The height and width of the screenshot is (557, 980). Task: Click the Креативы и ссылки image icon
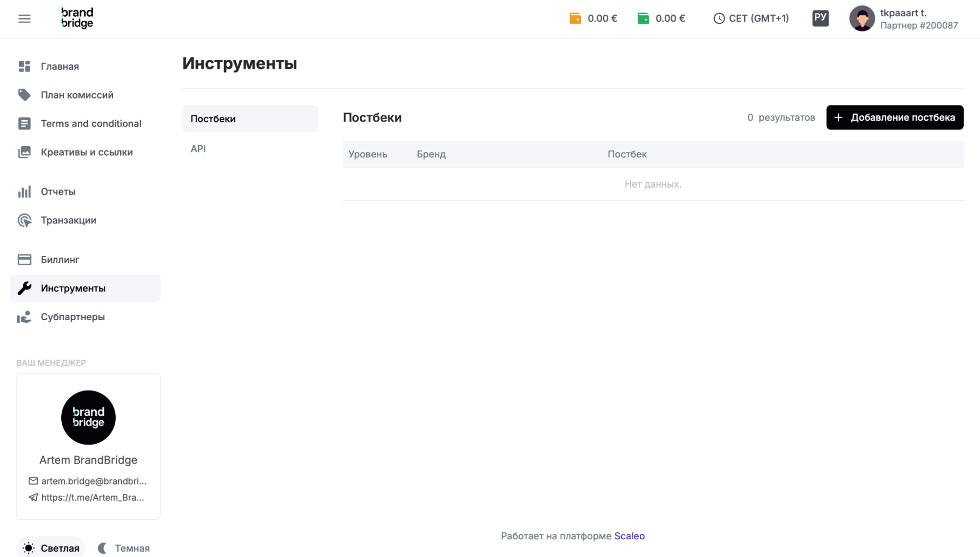(x=25, y=152)
